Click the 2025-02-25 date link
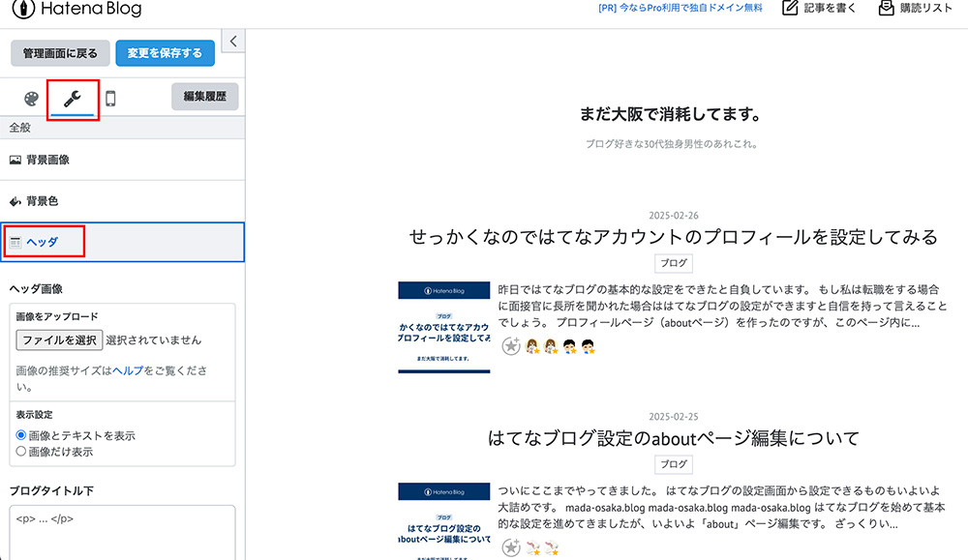 point(674,417)
